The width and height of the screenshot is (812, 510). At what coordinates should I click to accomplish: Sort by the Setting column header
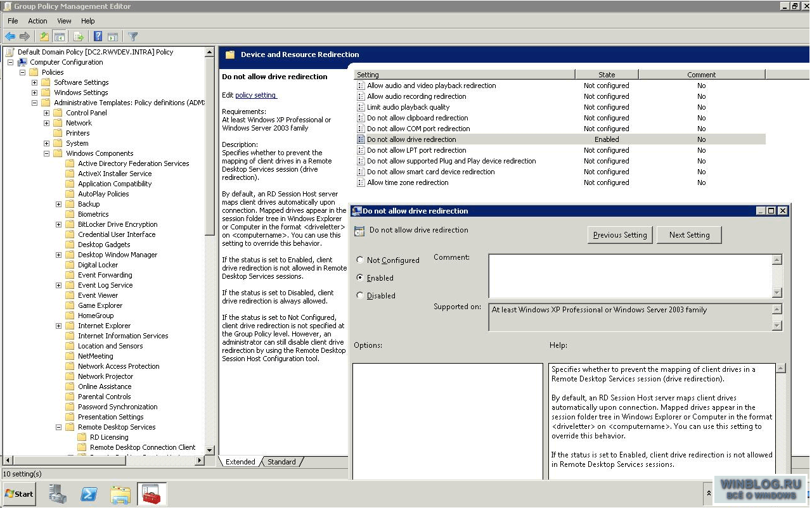coord(464,75)
